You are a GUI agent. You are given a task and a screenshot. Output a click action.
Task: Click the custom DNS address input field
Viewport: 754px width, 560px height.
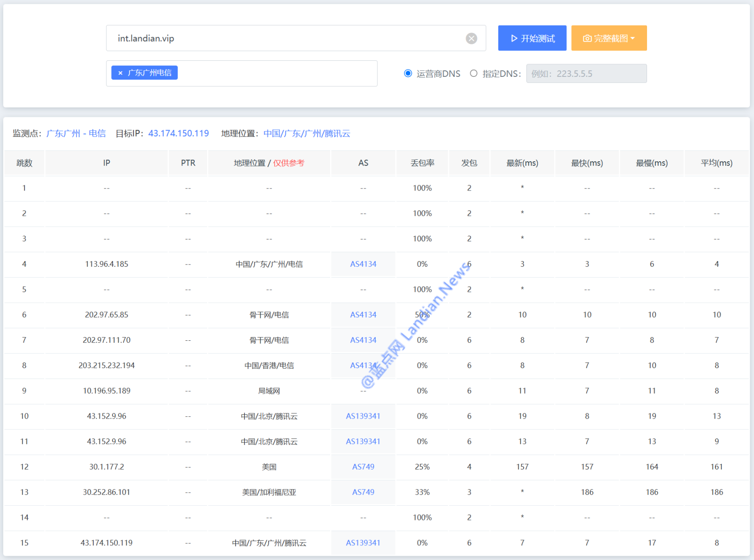click(x=586, y=74)
